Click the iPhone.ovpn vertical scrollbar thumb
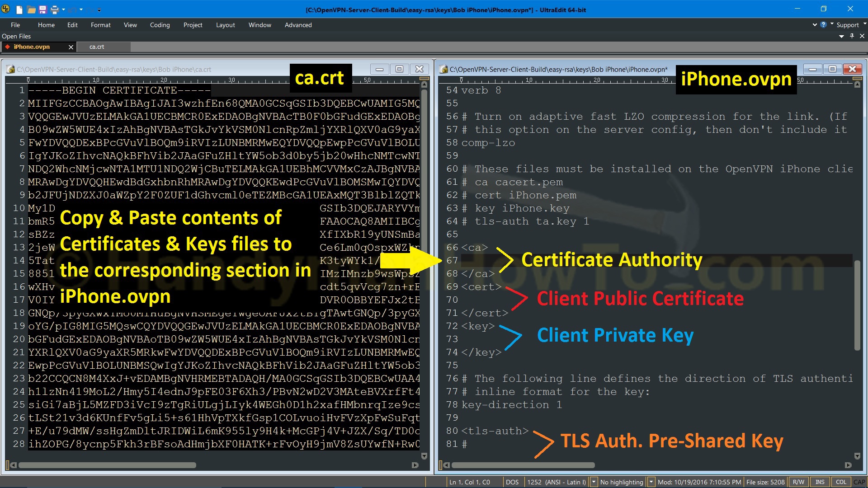This screenshot has width=868, height=488. click(857, 306)
